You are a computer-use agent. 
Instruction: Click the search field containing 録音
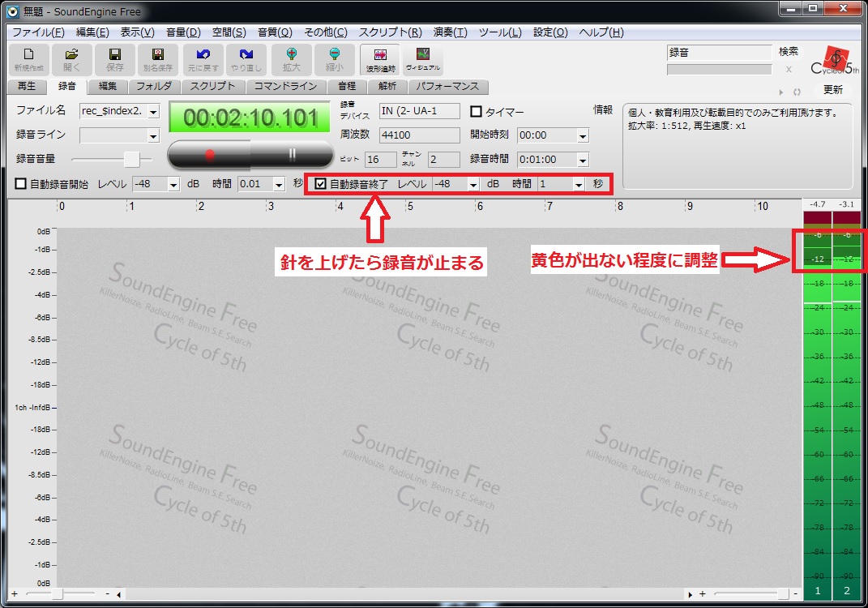719,53
